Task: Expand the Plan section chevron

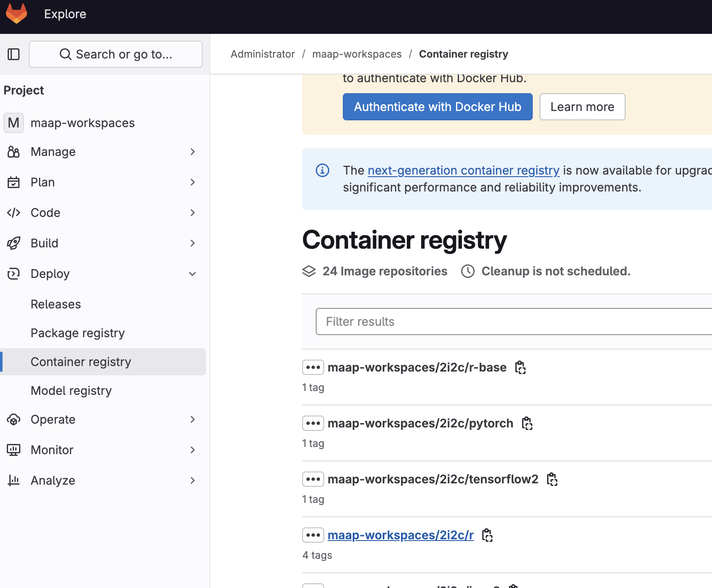Action: coord(192,182)
